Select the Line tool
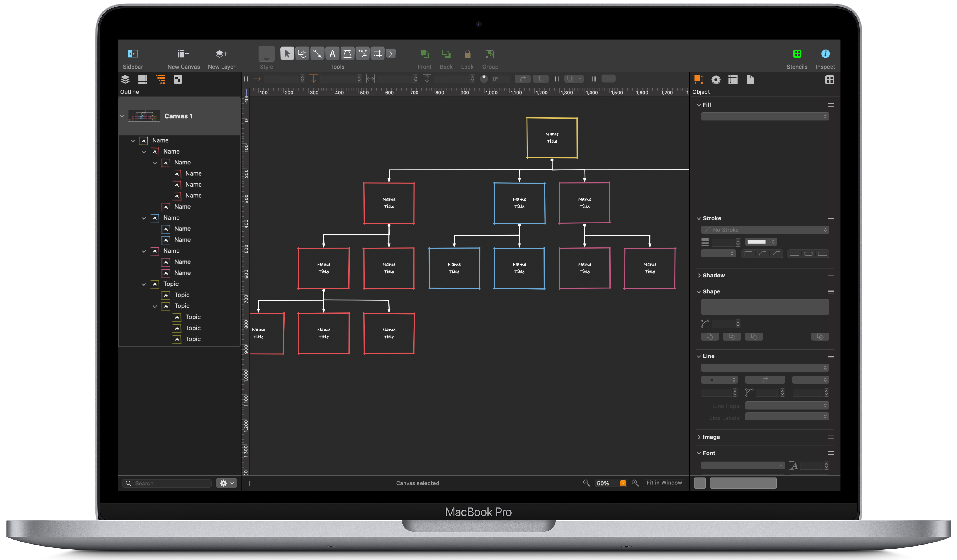Image resolution: width=957 pixels, height=560 pixels. click(x=318, y=53)
